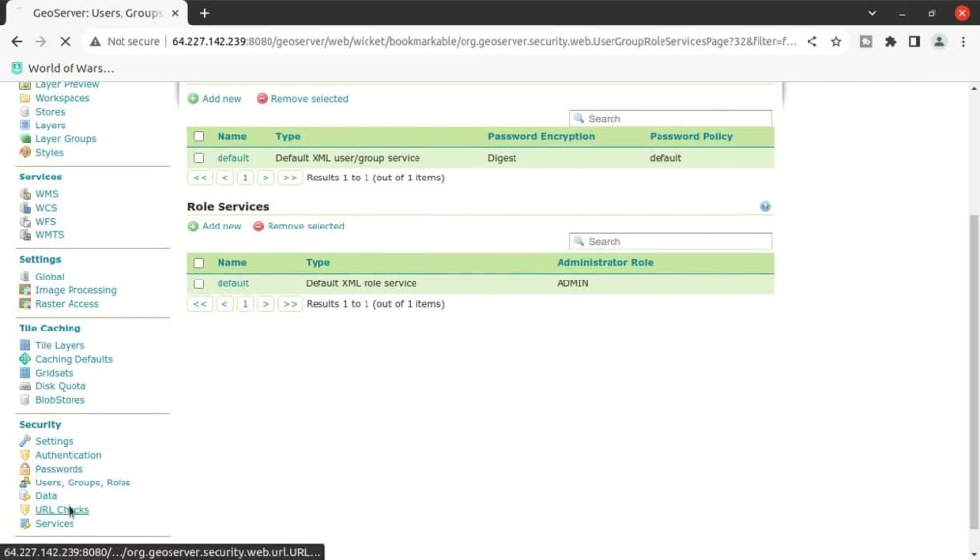Check the default user/group service row
Screen dimensions: 980x560
[x=199, y=158]
